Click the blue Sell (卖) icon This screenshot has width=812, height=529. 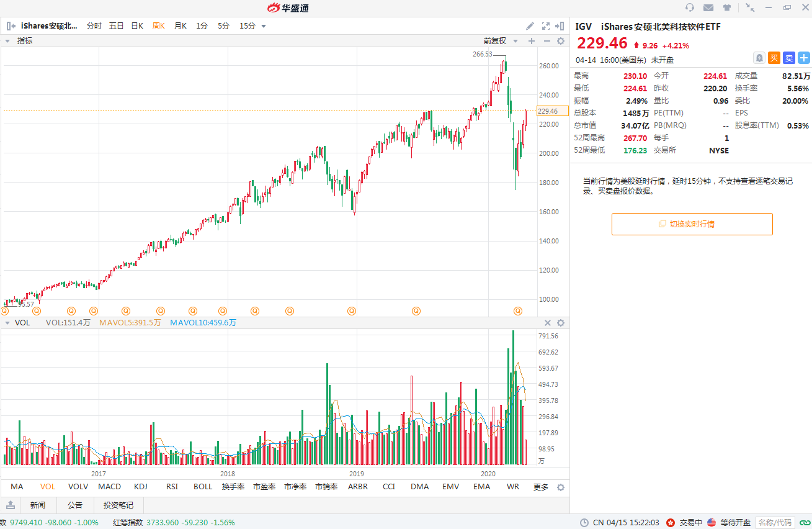[789, 58]
